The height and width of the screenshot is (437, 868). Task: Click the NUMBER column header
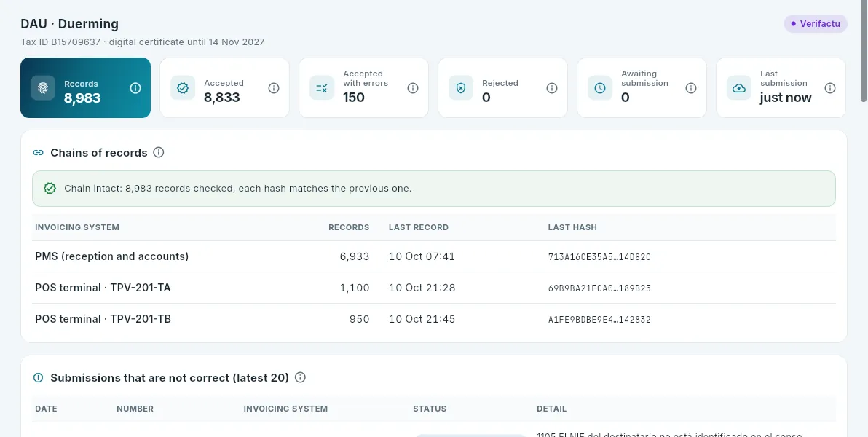[x=135, y=409]
